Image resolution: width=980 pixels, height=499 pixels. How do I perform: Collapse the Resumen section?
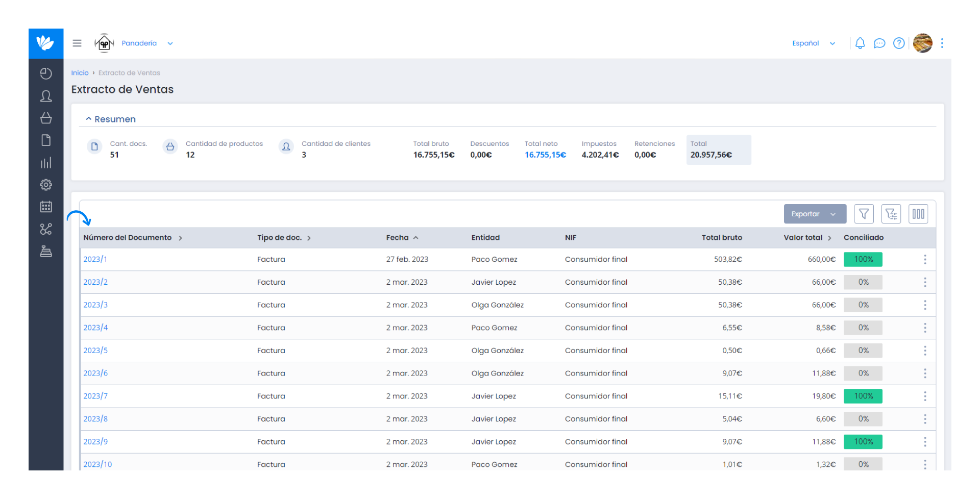pos(111,119)
